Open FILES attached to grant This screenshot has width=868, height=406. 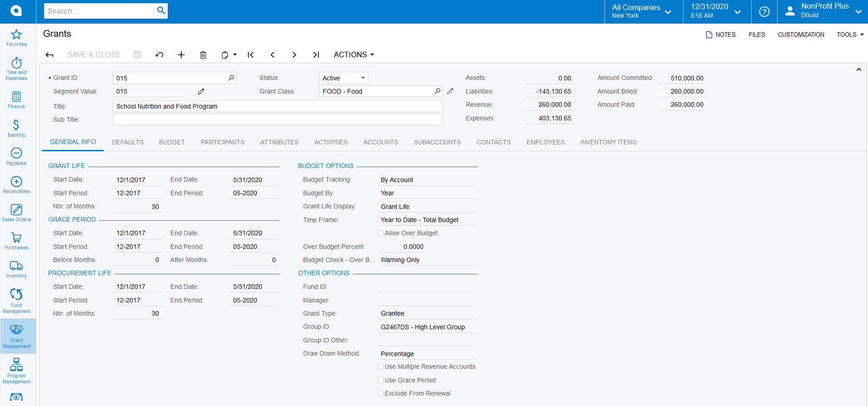tap(757, 35)
